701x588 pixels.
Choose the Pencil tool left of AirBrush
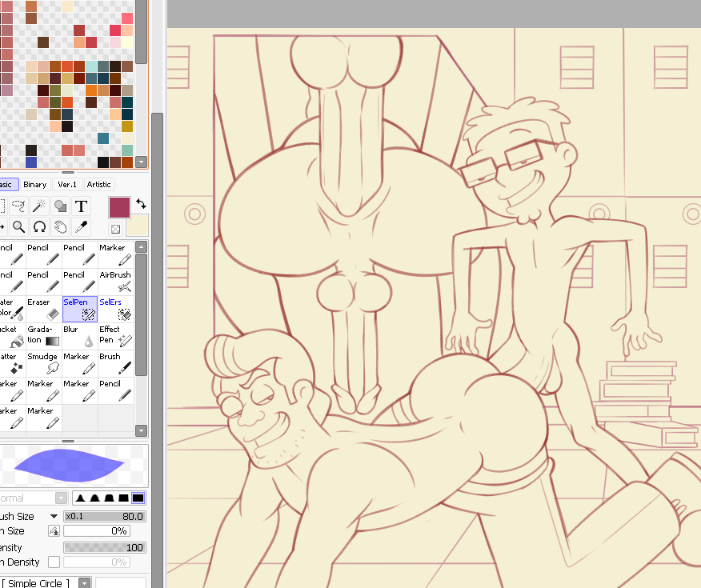click(x=79, y=282)
